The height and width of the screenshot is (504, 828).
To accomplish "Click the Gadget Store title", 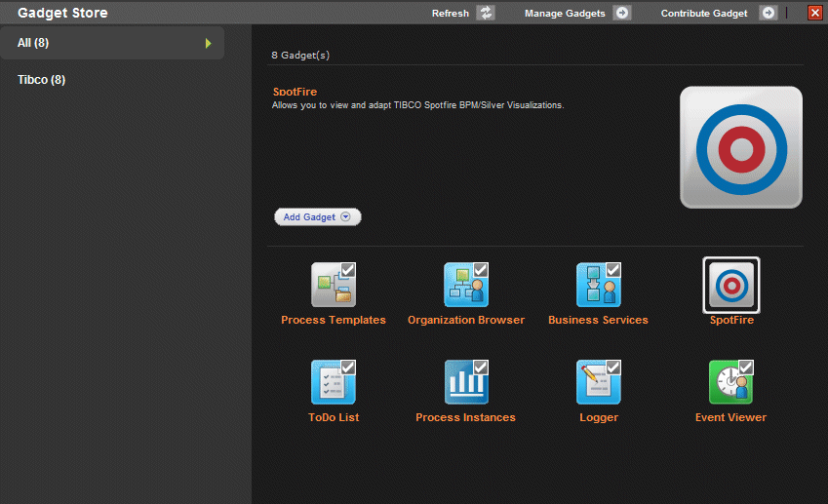I will coord(62,13).
